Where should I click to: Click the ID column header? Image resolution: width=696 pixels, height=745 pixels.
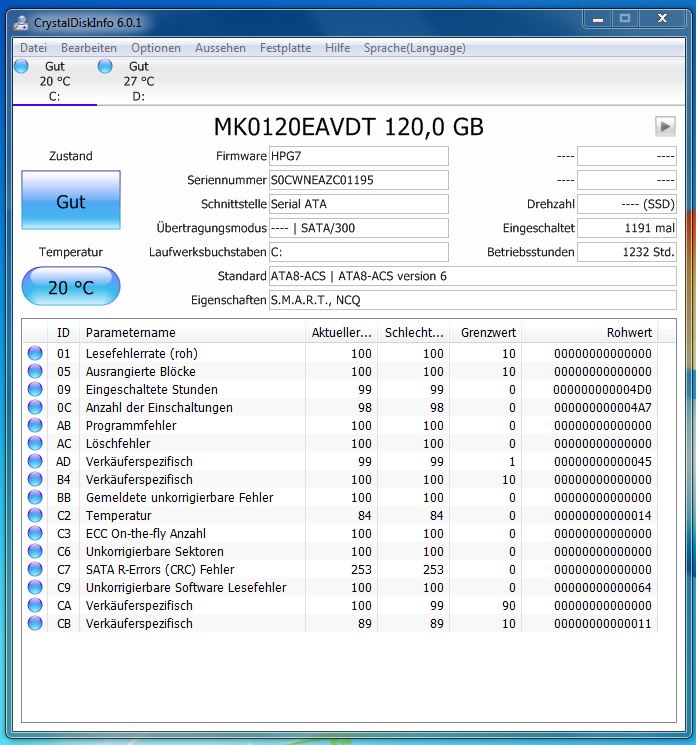click(x=63, y=333)
